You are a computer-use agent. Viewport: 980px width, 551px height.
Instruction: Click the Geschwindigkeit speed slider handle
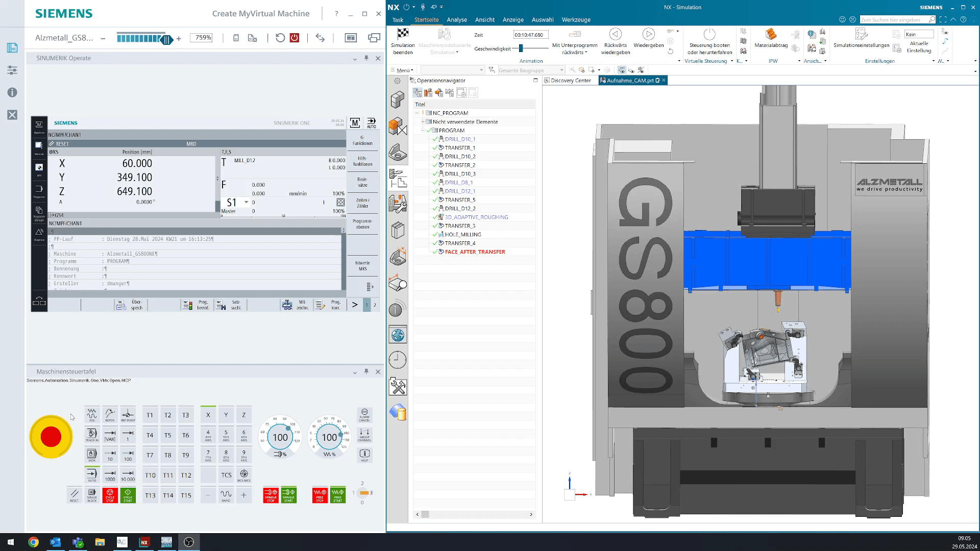pyautogui.click(x=521, y=48)
